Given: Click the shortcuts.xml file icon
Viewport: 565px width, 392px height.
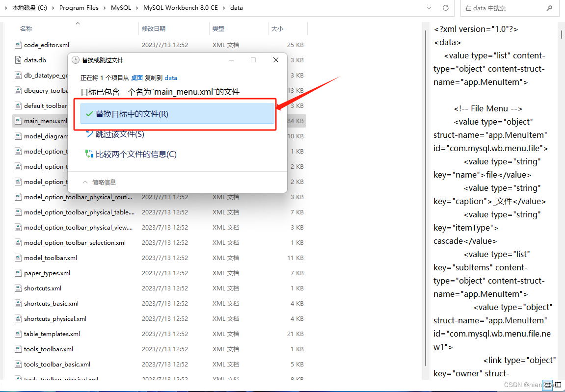Looking at the screenshot, I should coord(18,288).
